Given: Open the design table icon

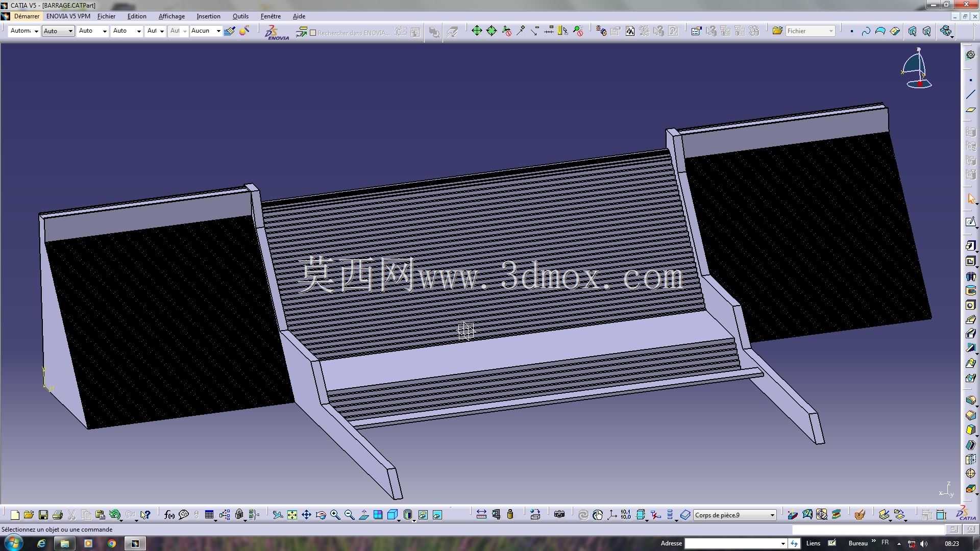Looking at the screenshot, I should (209, 515).
